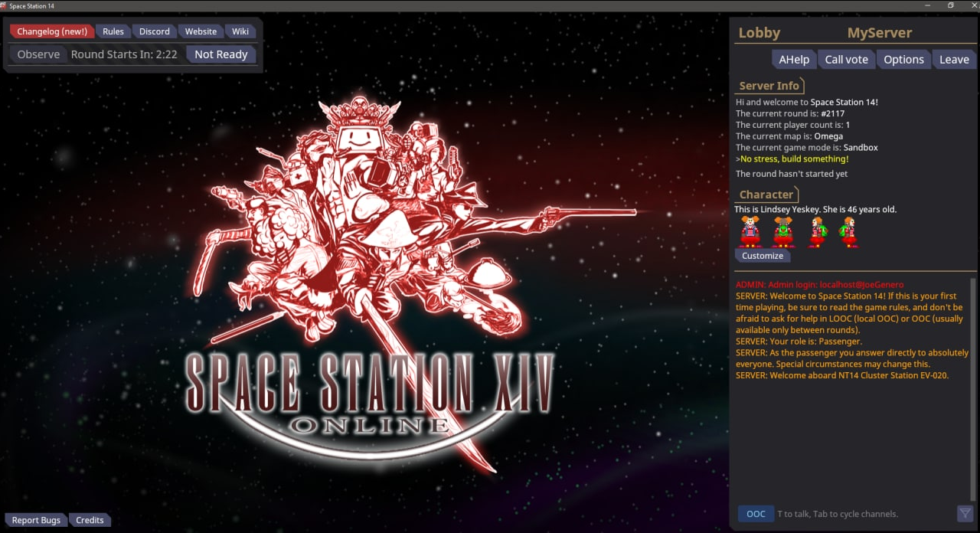Click the front-facing clown character sprite
Image resolution: width=980 pixels, height=533 pixels.
point(750,231)
